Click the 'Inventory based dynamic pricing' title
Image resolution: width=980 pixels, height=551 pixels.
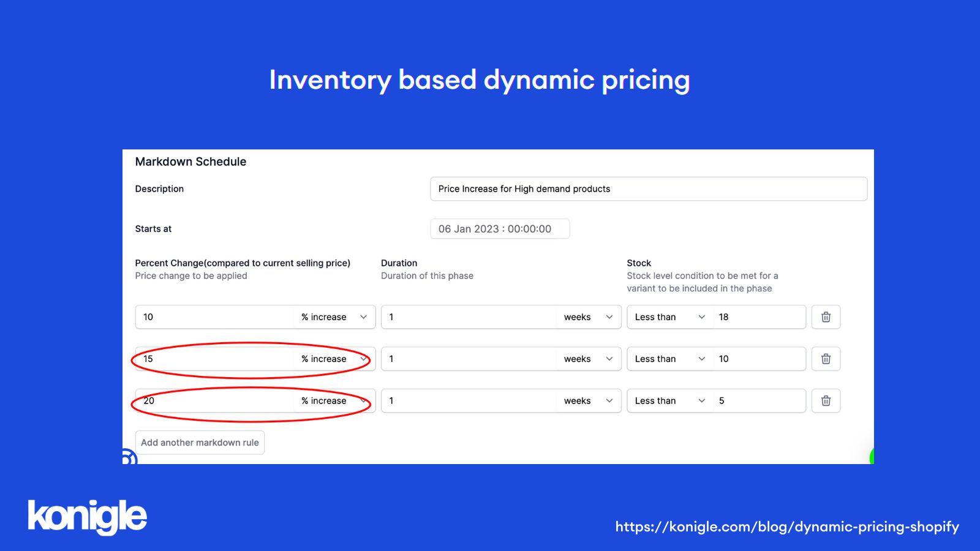point(480,80)
